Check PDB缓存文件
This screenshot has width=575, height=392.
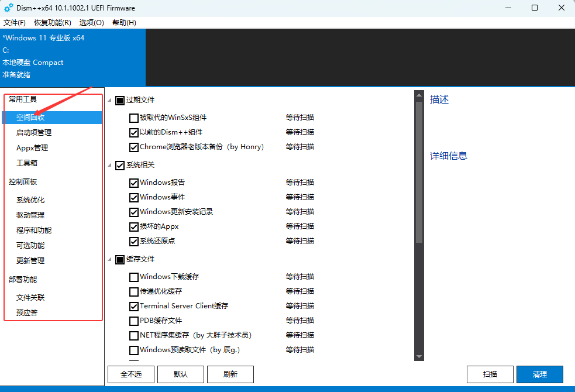[134, 321]
